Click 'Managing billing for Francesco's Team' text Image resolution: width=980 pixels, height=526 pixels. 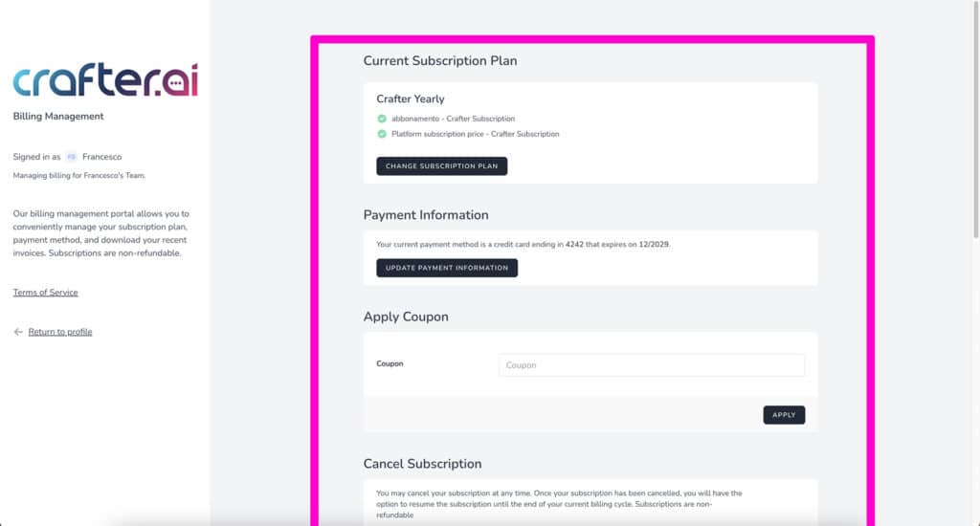click(x=79, y=176)
